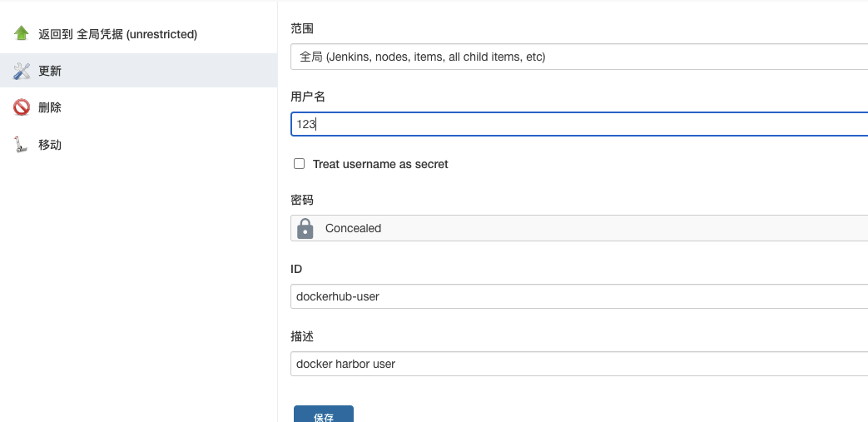Click the 'Treat username as secret' label text
The height and width of the screenshot is (422, 868).
[380, 164]
